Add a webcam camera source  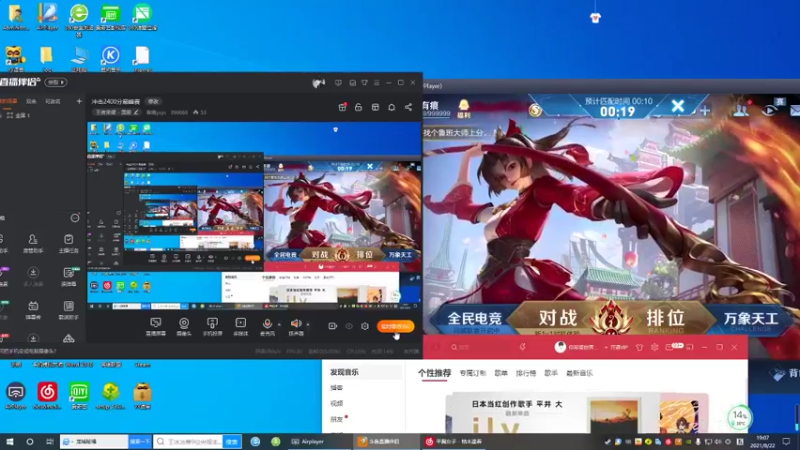click(x=184, y=326)
